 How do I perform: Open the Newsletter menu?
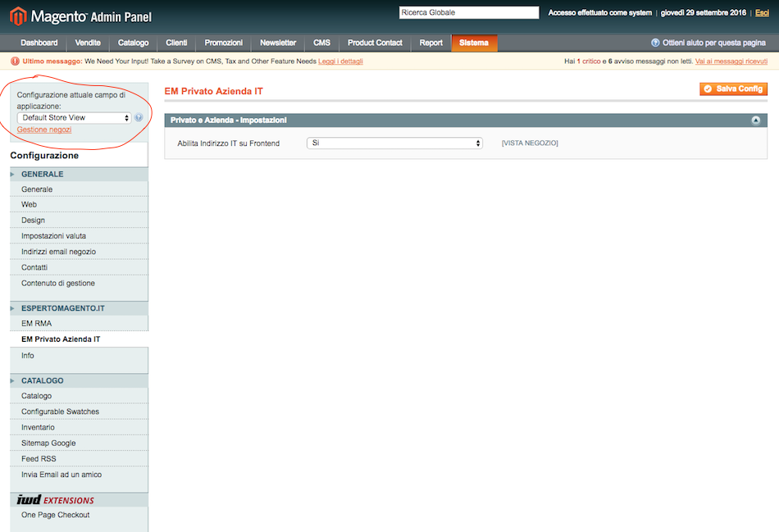[x=278, y=43]
